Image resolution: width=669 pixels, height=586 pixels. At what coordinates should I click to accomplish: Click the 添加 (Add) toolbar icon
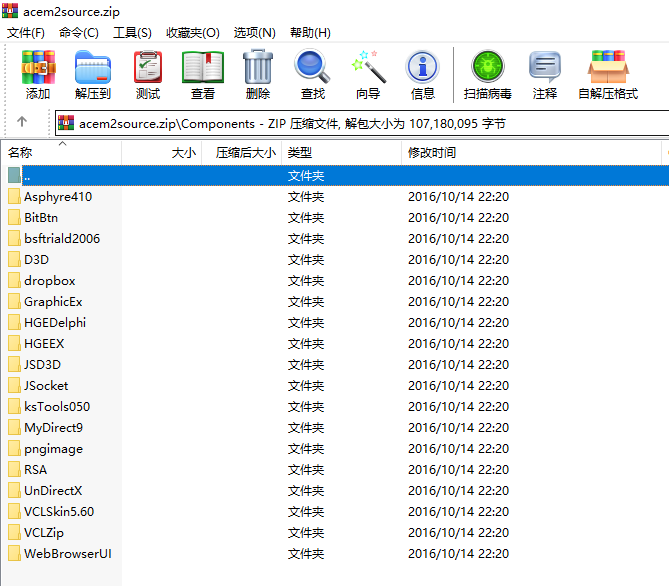[38, 67]
